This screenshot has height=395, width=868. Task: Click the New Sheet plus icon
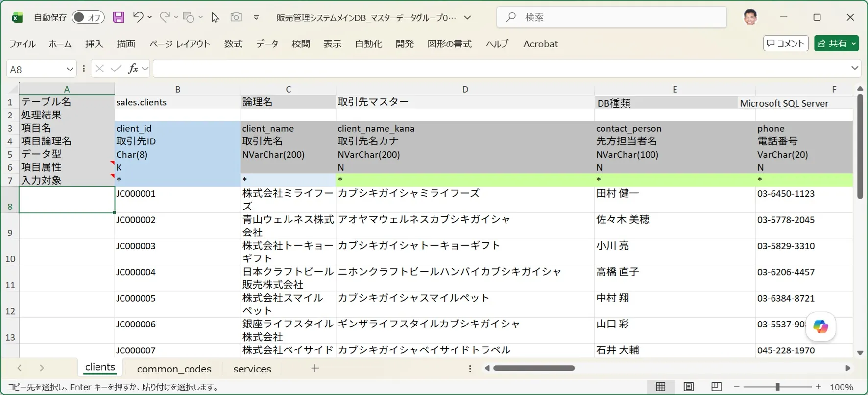[315, 368]
